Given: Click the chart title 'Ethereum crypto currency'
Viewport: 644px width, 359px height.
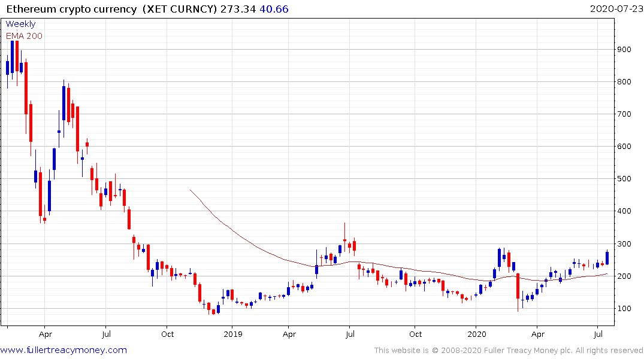Looking at the screenshot, I should [71, 9].
